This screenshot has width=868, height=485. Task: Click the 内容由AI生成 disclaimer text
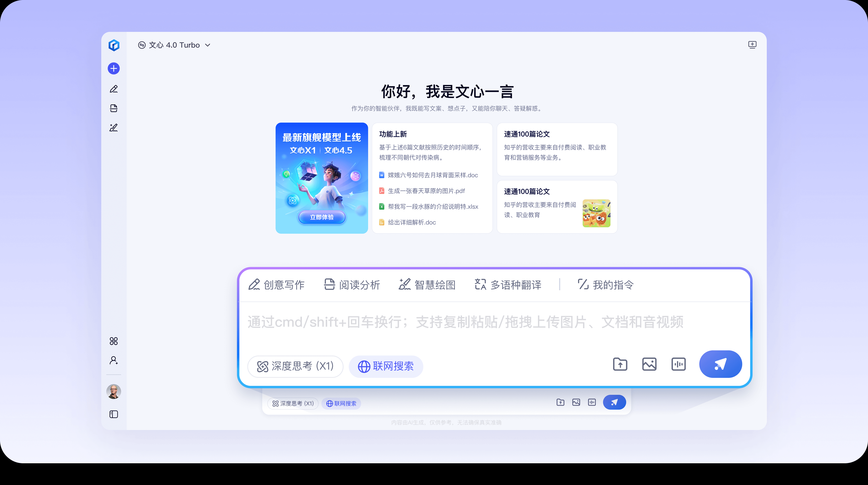coord(447,423)
